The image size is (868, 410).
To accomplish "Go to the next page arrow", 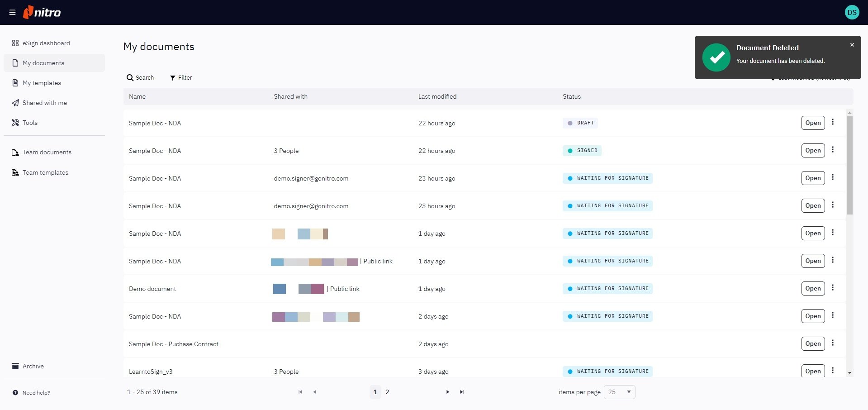I will tap(447, 392).
